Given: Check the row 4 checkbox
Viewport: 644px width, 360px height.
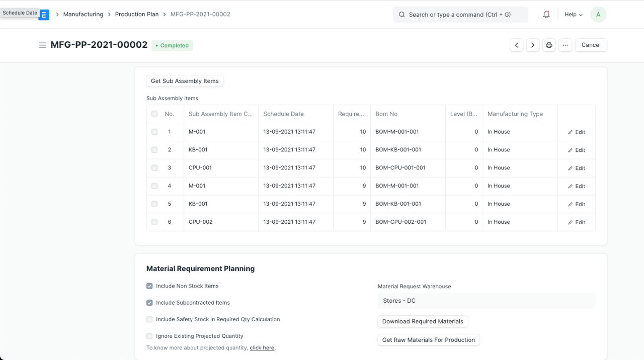Looking at the screenshot, I should pyautogui.click(x=154, y=186).
